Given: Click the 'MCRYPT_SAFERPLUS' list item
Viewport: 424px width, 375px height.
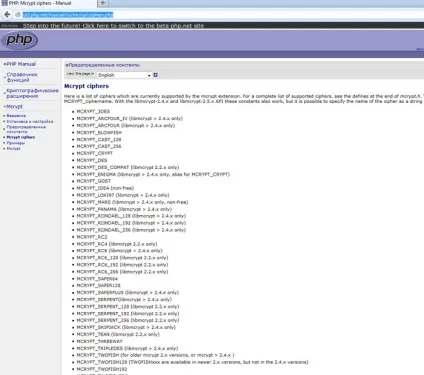Looking at the screenshot, I should [128, 292].
